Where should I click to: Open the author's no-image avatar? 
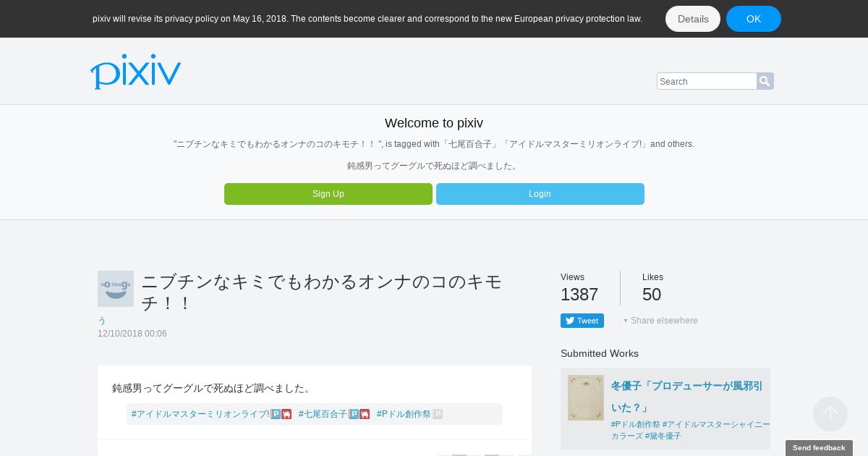[x=116, y=289]
